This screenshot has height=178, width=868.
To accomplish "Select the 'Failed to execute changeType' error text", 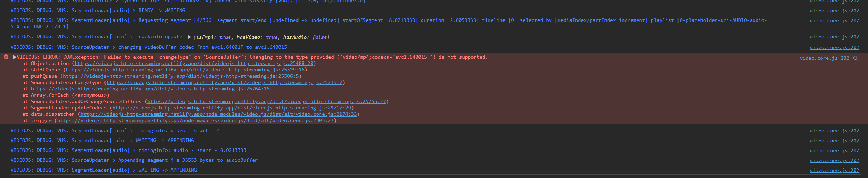I will tap(252, 57).
